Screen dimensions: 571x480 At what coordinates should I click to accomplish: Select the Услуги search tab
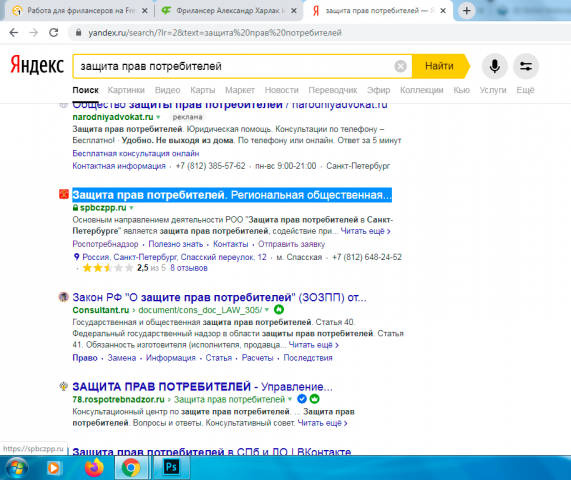[493, 90]
